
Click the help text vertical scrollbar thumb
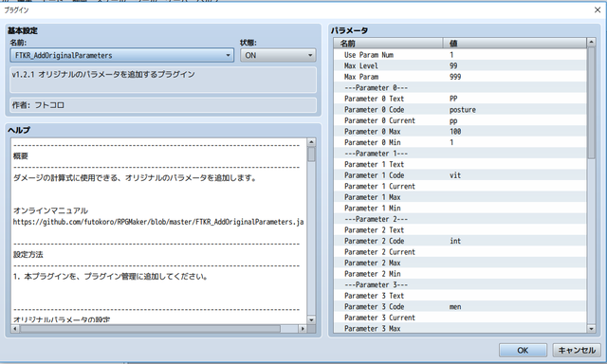tap(311, 155)
